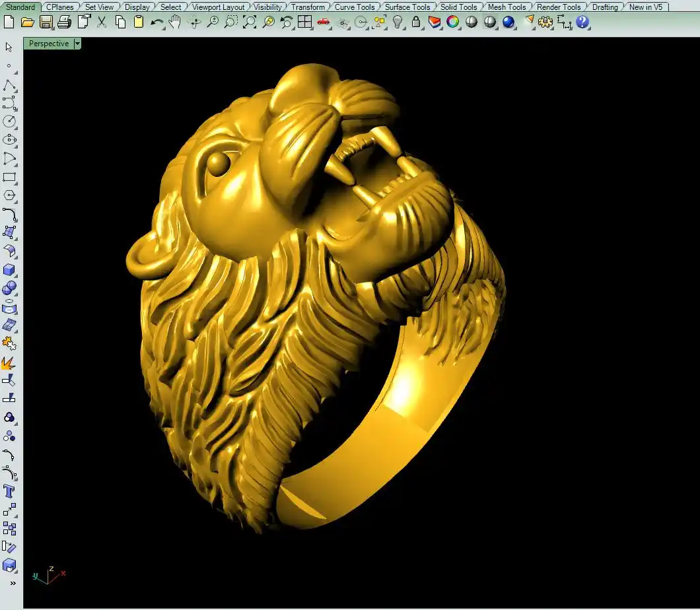Choose the Box solid tool
Screen dimensions: 700x610
pyautogui.click(x=9, y=269)
